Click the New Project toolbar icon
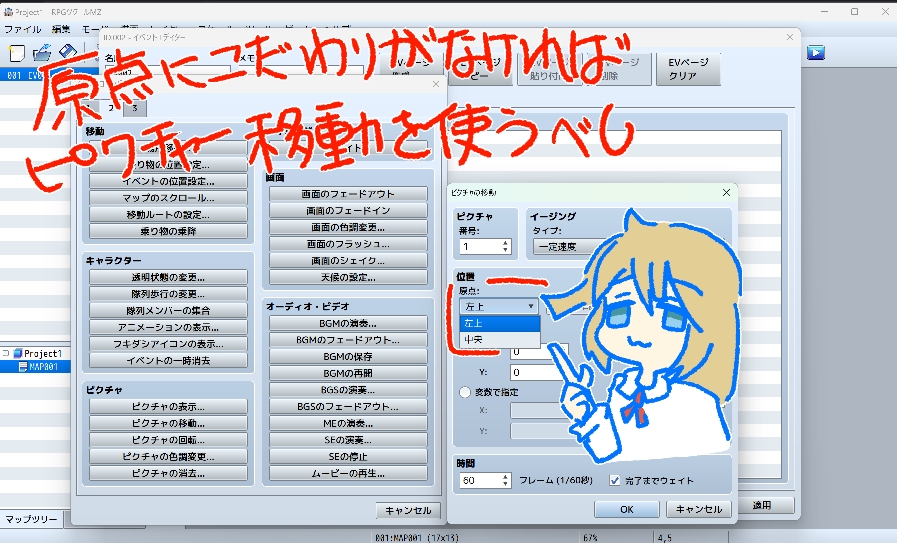 pos(17,53)
